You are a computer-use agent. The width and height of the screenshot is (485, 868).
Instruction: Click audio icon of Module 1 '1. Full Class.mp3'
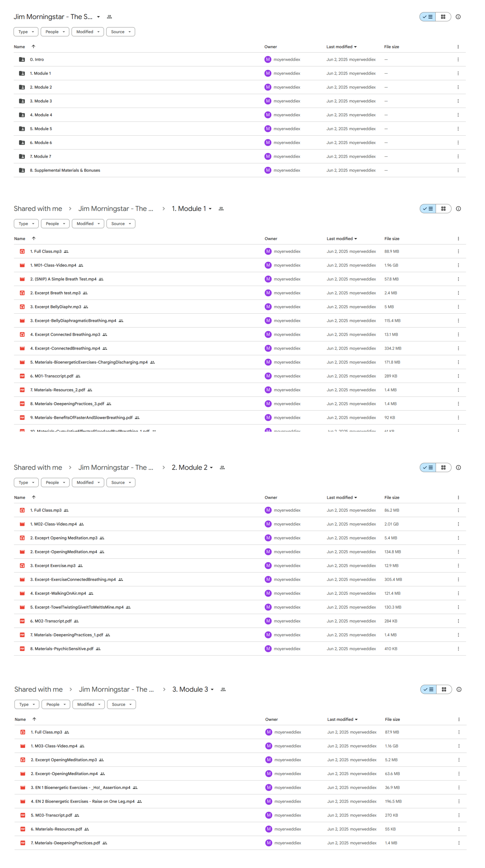[x=22, y=251]
